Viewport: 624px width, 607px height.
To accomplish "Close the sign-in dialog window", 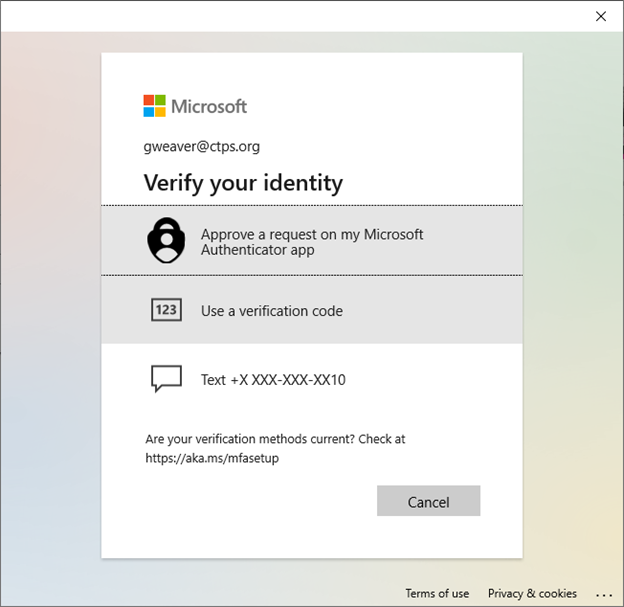I will [601, 16].
